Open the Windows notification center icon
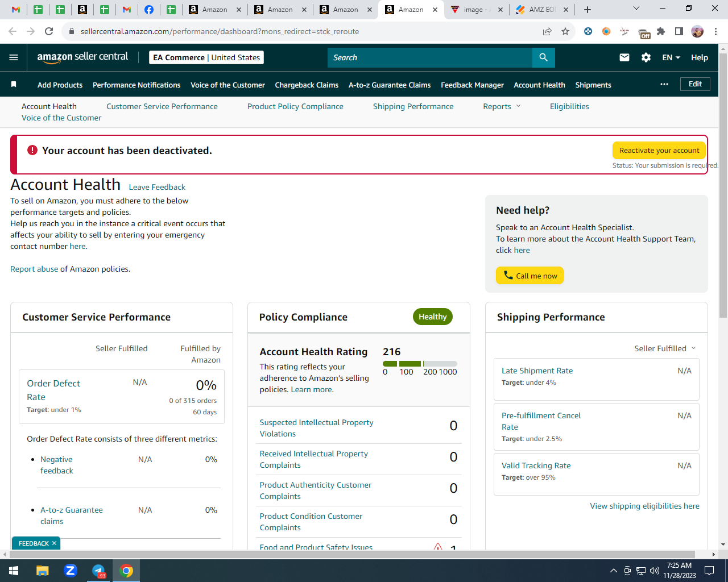This screenshot has width=728, height=582. click(709, 571)
